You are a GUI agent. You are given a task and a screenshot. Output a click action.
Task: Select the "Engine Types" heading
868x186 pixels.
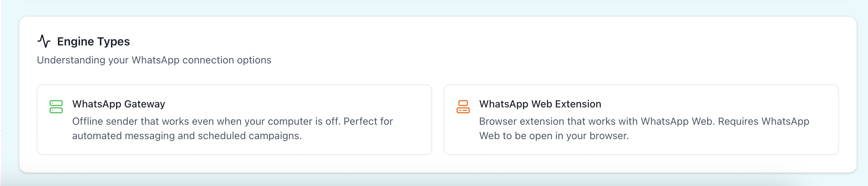click(93, 41)
